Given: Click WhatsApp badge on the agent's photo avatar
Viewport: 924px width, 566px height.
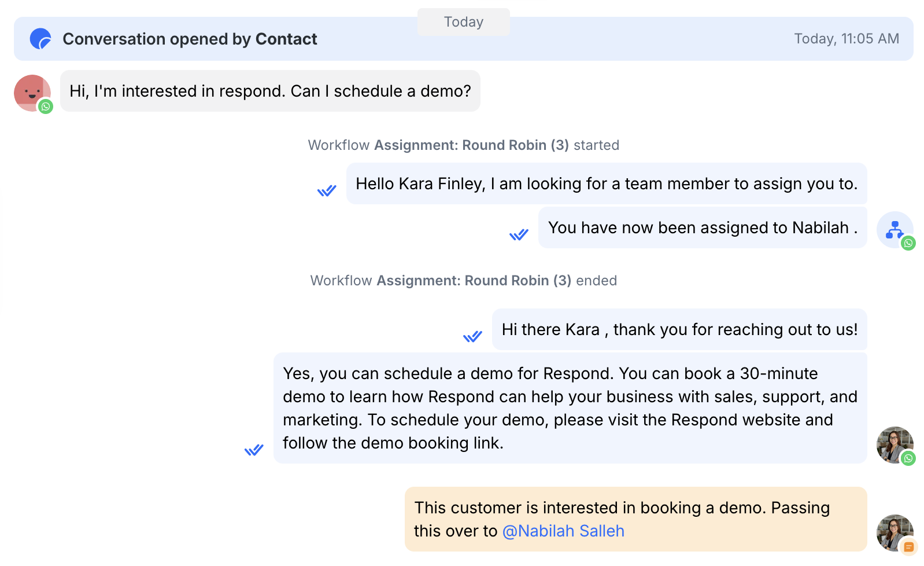Looking at the screenshot, I should pyautogui.click(x=908, y=458).
